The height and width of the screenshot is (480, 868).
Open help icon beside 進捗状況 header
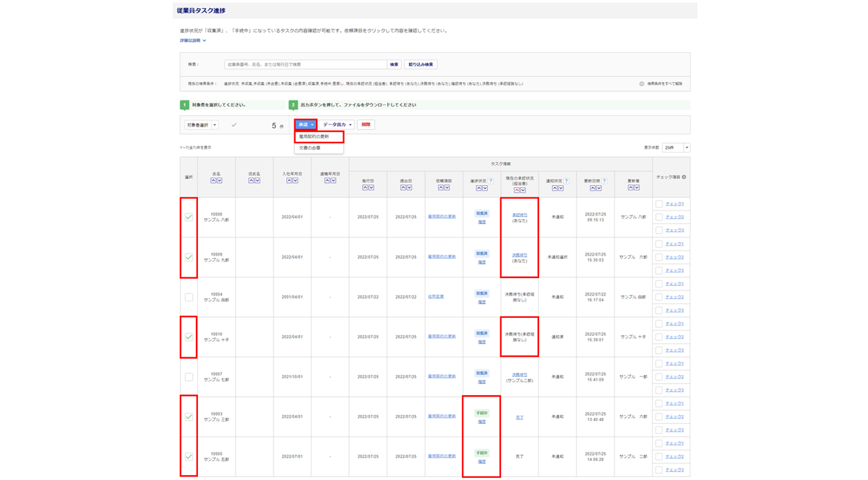point(491,181)
